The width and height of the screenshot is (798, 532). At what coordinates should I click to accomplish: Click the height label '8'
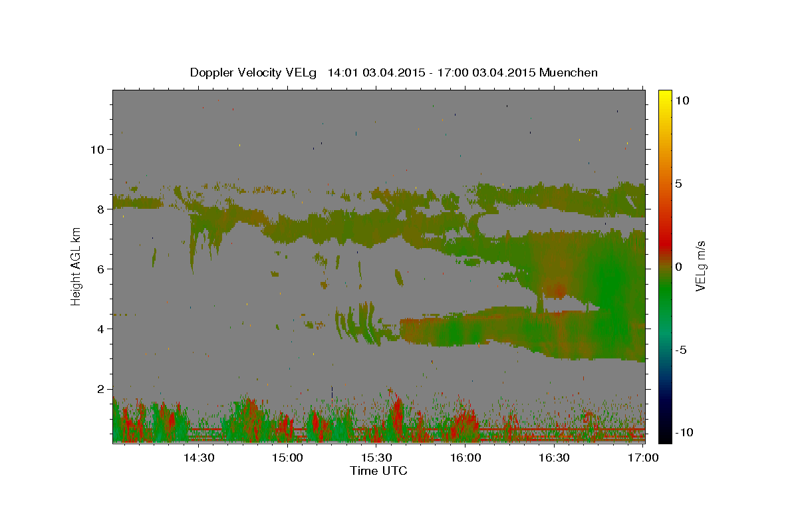click(100, 209)
